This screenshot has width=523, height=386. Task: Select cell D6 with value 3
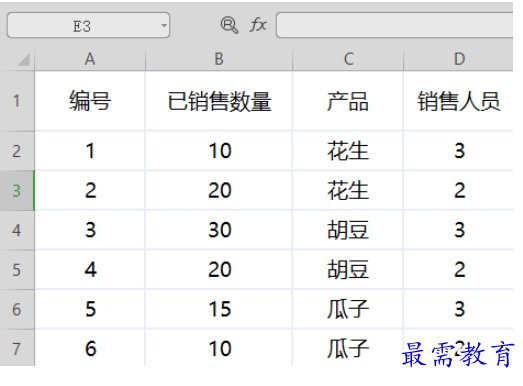pos(458,309)
